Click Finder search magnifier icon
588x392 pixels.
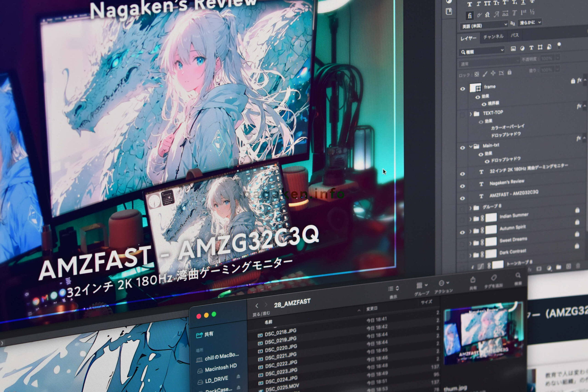(x=518, y=275)
